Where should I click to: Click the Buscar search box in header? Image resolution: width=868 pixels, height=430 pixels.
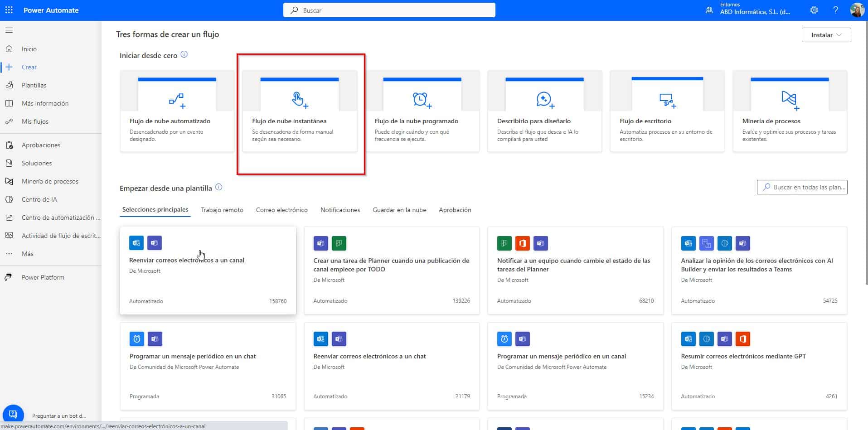coord(389,10)
